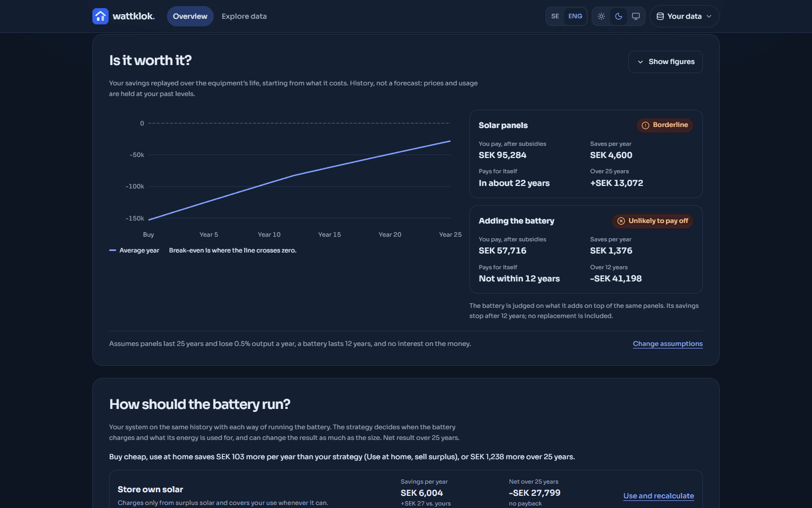Screen dimensions: 812x508
Task: Click the Store own solar strategy title
Action: coord(150,490)
